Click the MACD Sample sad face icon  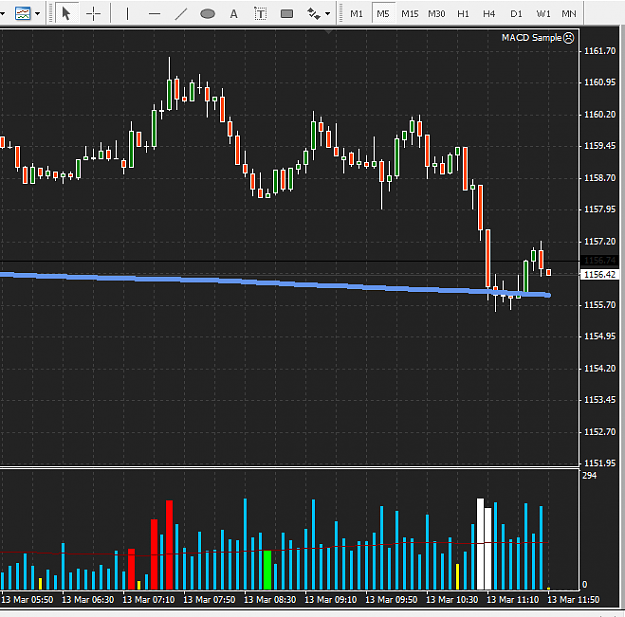coord(569,38)
